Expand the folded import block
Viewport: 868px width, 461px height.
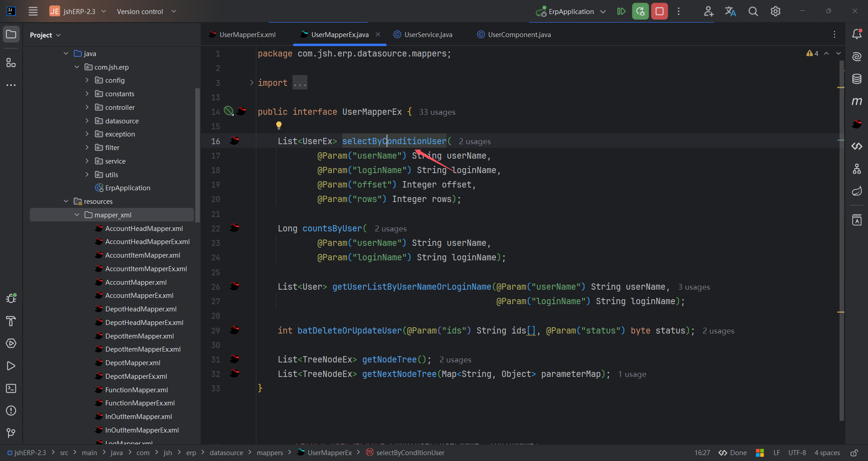(x=251, y=83)
